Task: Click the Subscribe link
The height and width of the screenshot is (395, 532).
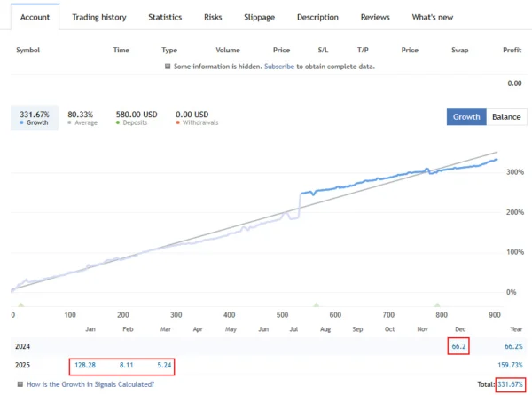Action: click(279, 67)
